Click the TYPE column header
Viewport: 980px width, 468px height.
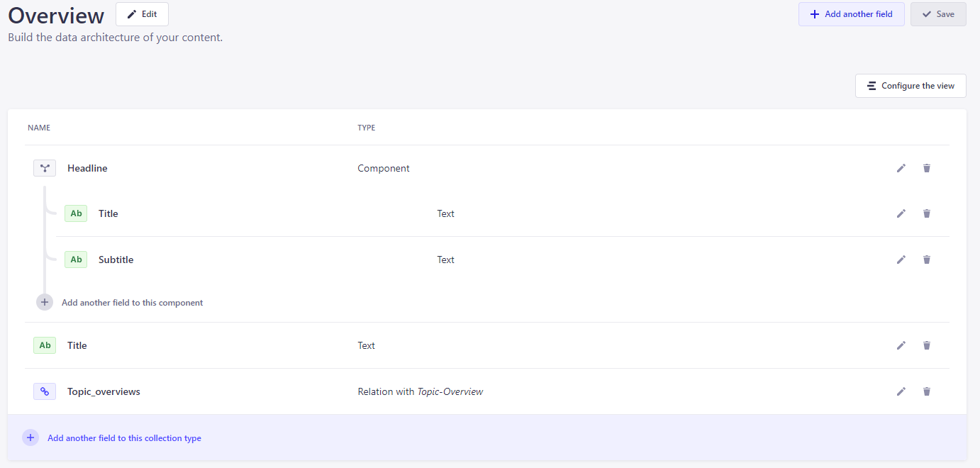[x=367, y=128]
